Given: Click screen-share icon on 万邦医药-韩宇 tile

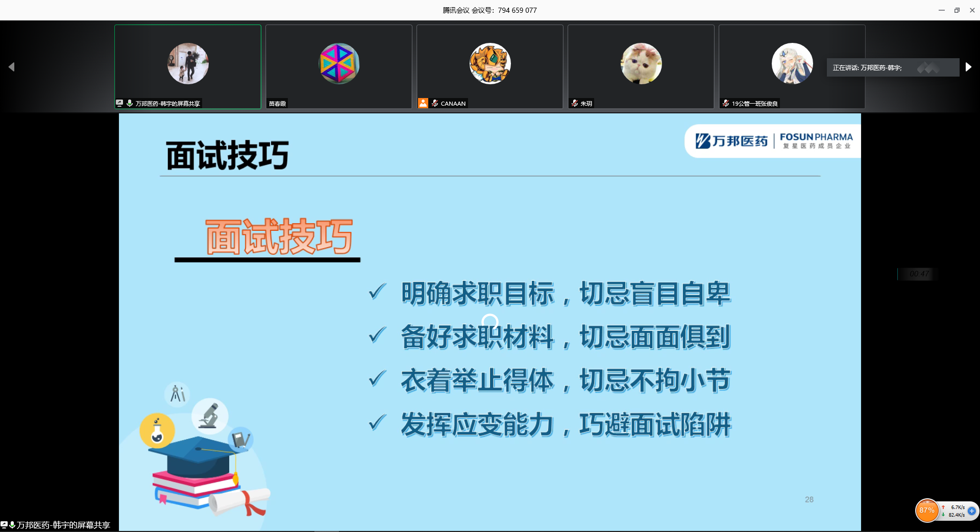Looking at the screenshot, I should (x=119, y=103).
